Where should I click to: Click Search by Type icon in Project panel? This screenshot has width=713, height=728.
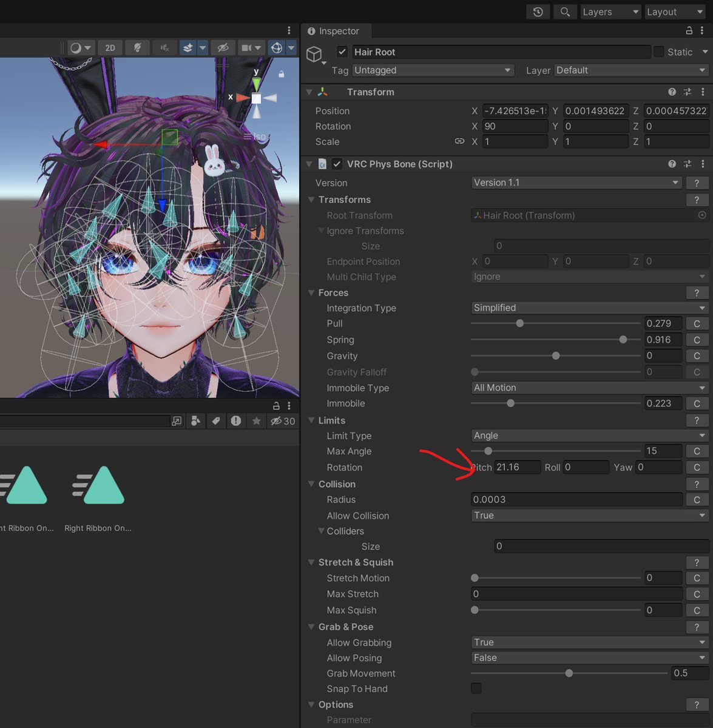pyautogui.click(x=195, y=421)
